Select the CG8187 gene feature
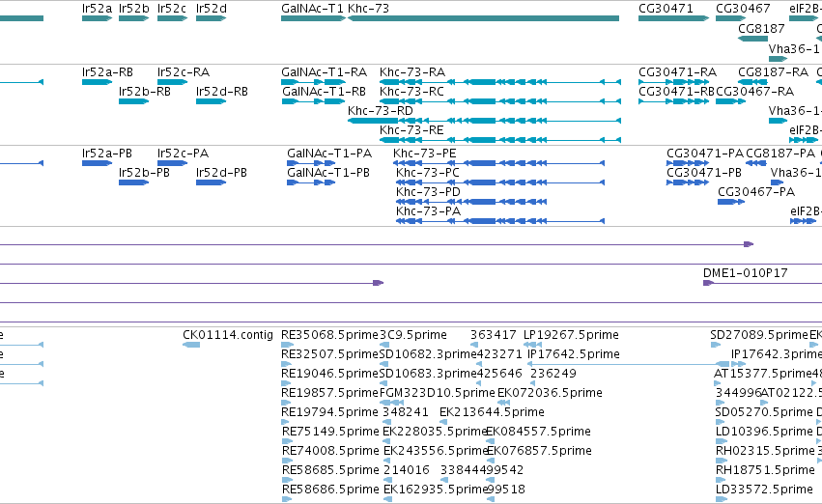Screen dimensions: 822x504 click(x=752, y=39)
